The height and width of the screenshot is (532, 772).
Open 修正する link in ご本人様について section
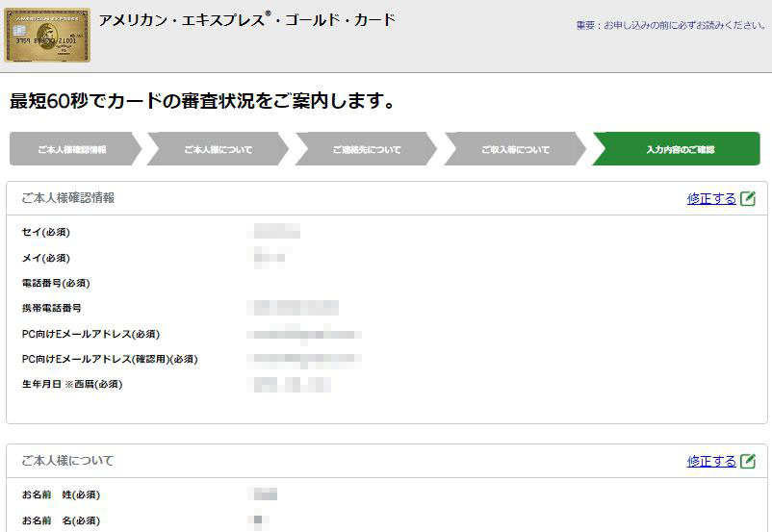point(711,462)
